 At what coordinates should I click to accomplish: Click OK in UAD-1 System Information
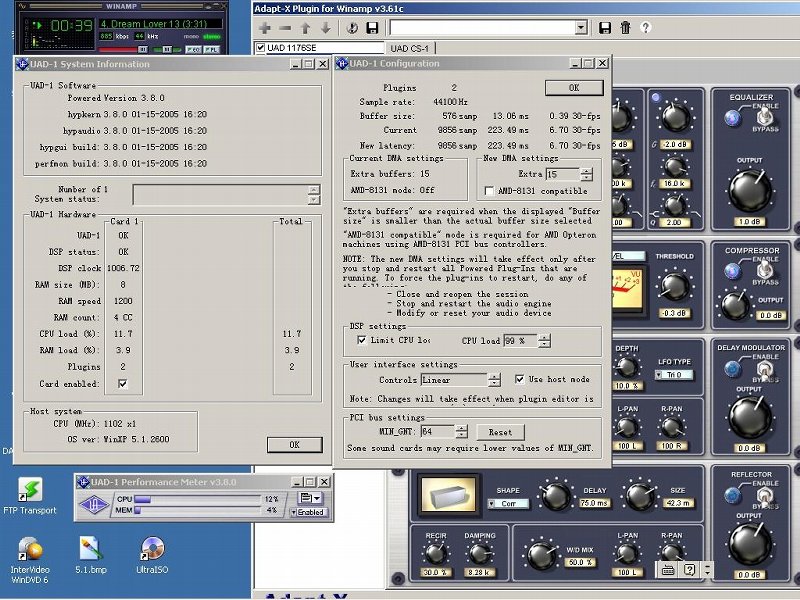coord(294,444)
